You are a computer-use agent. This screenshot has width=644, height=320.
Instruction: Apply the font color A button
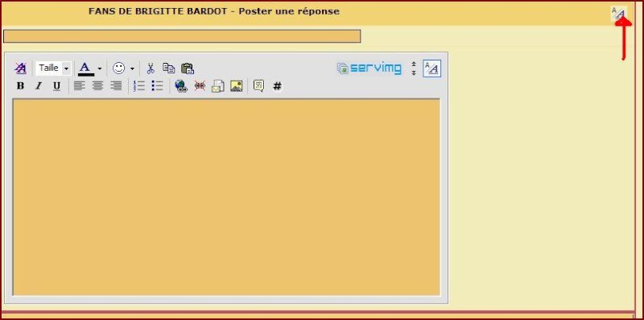point(85,69)
